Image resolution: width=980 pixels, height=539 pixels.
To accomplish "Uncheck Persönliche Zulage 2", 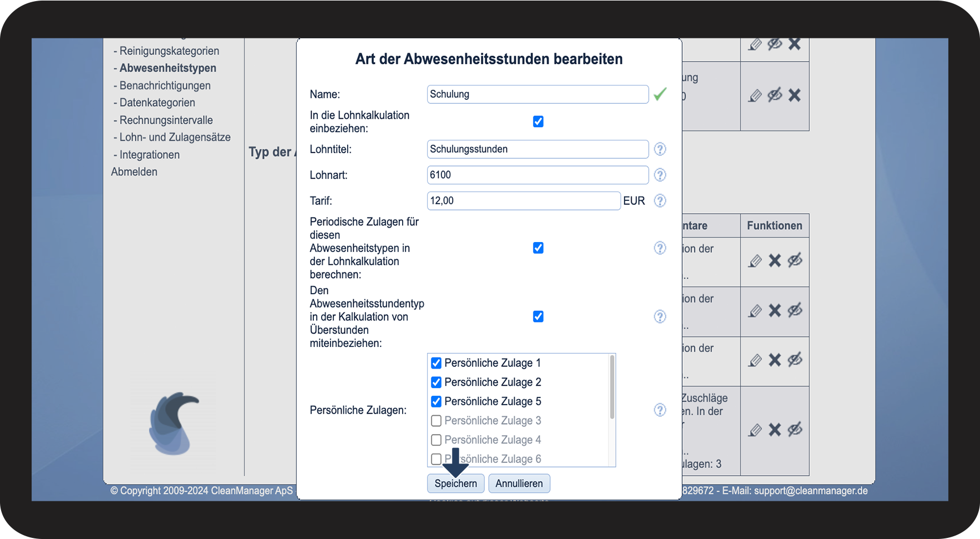I will pos(436,382).
